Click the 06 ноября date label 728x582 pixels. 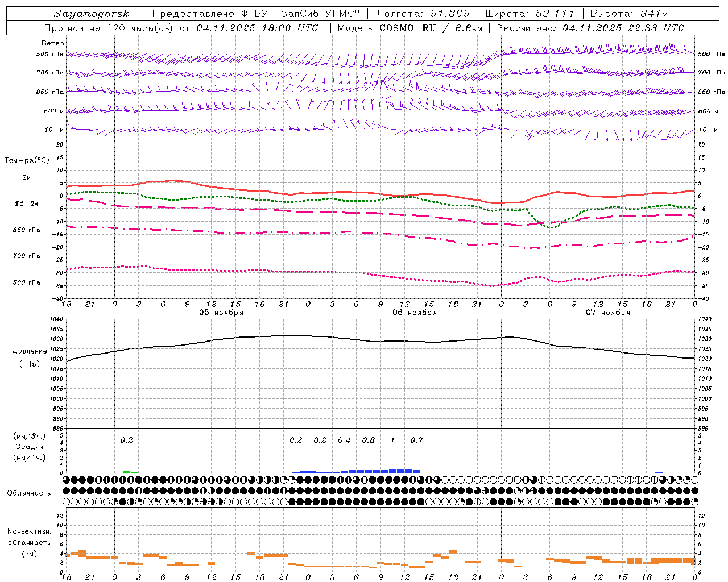[415, 313]
